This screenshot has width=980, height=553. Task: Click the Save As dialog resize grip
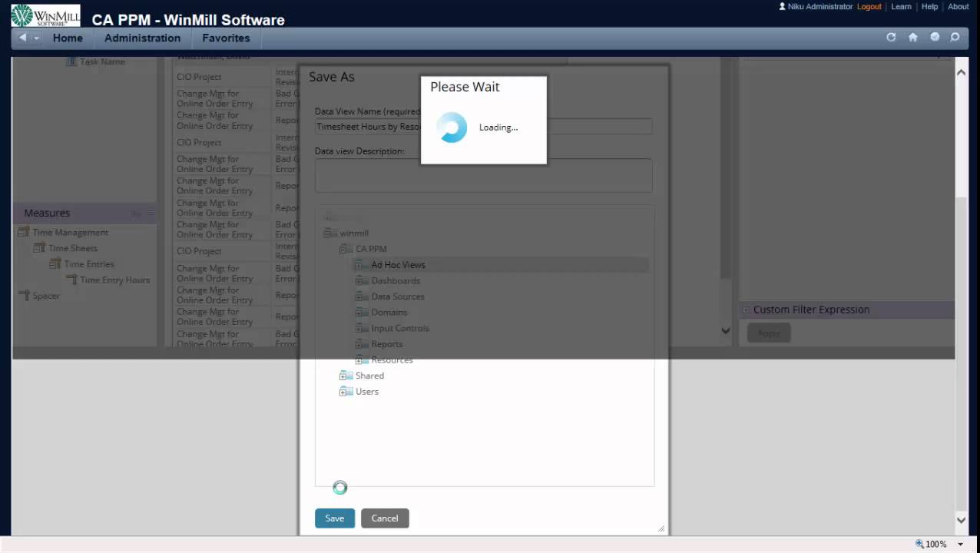pos(661,528)
